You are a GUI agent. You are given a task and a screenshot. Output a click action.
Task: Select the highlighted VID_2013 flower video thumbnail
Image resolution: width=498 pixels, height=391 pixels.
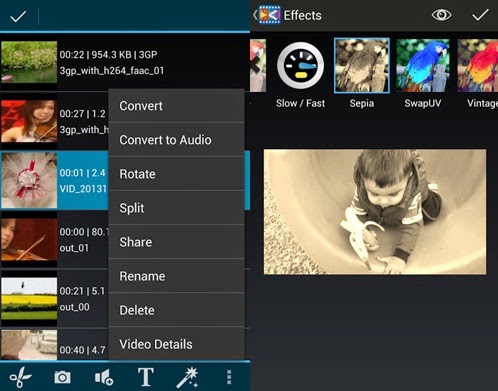[x=29, y=180]
